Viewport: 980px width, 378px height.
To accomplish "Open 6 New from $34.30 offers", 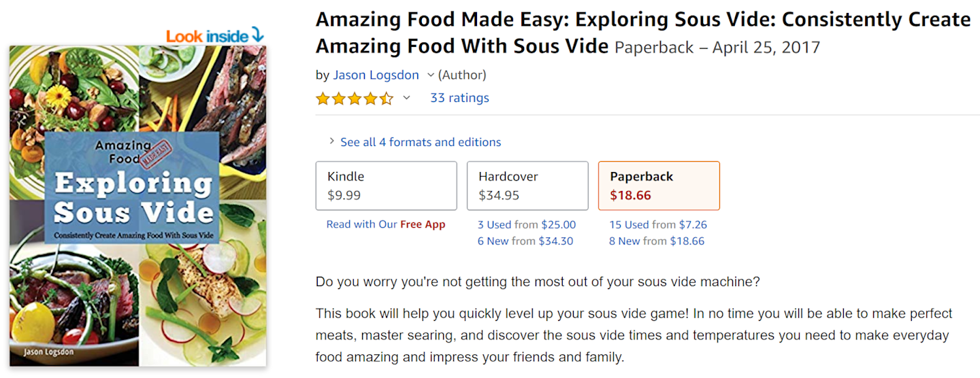I will [x=525, y=241].
